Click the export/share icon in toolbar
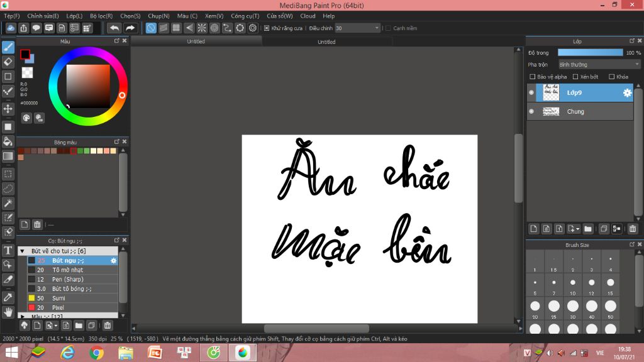 pos(23,28)
